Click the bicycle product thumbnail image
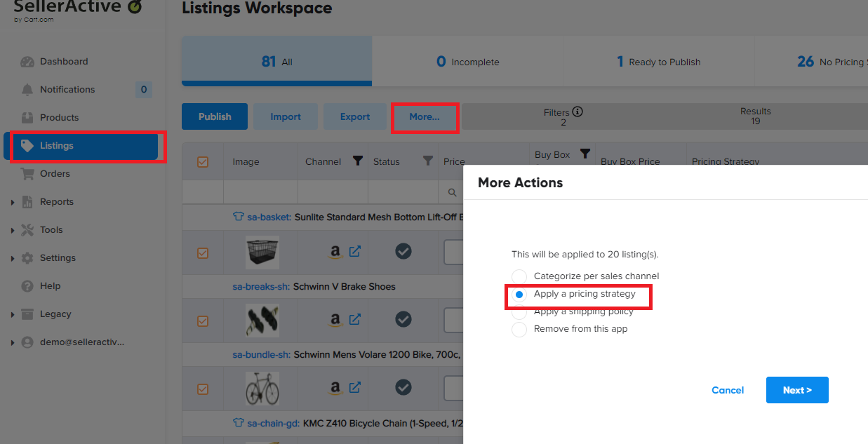 click(x=262, y=388)
